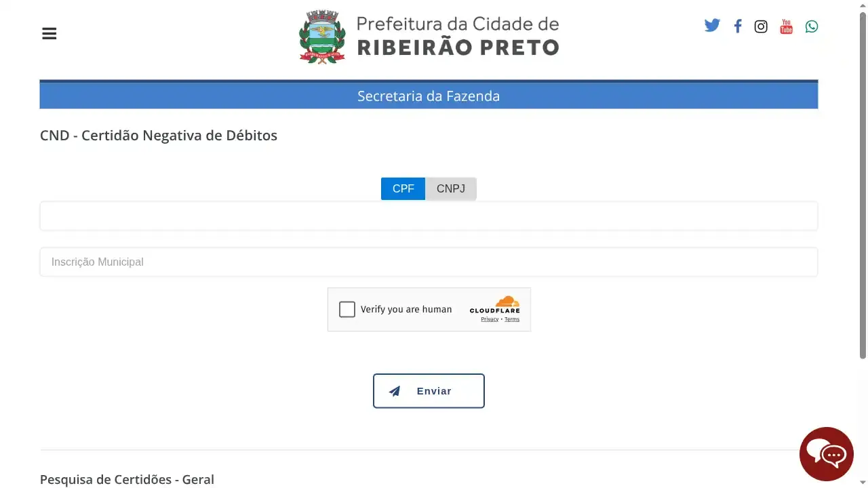Viewport: 868px width, 488px height.
Task: Click the Secretaria da Fazenda header bar
Action: 429,96
